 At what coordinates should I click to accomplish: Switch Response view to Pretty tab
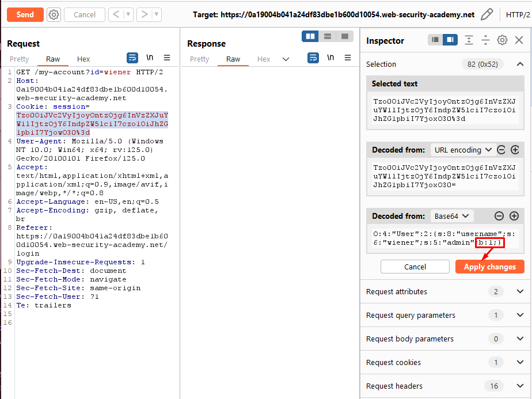point(199,59)
